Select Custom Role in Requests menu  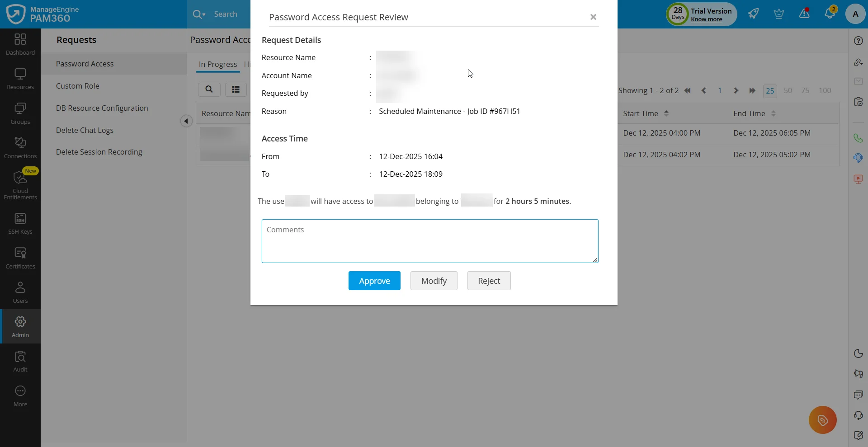coord(78,86)
